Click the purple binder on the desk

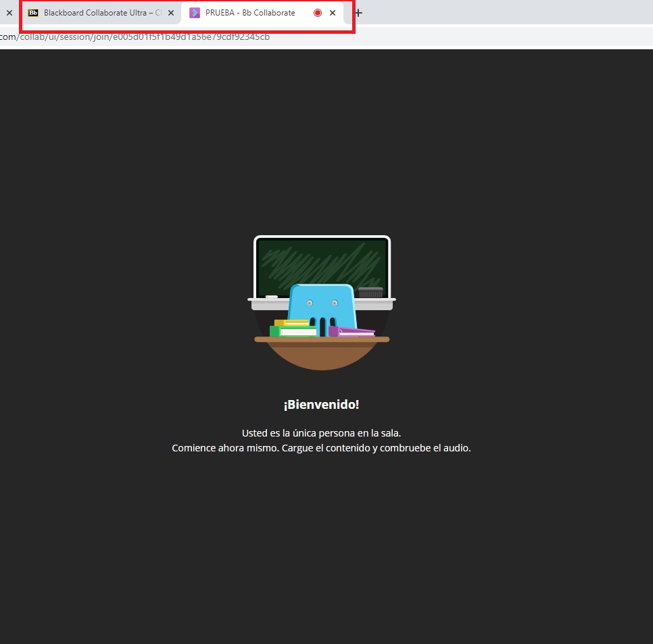pyautogui.click(x=352, y=332)
